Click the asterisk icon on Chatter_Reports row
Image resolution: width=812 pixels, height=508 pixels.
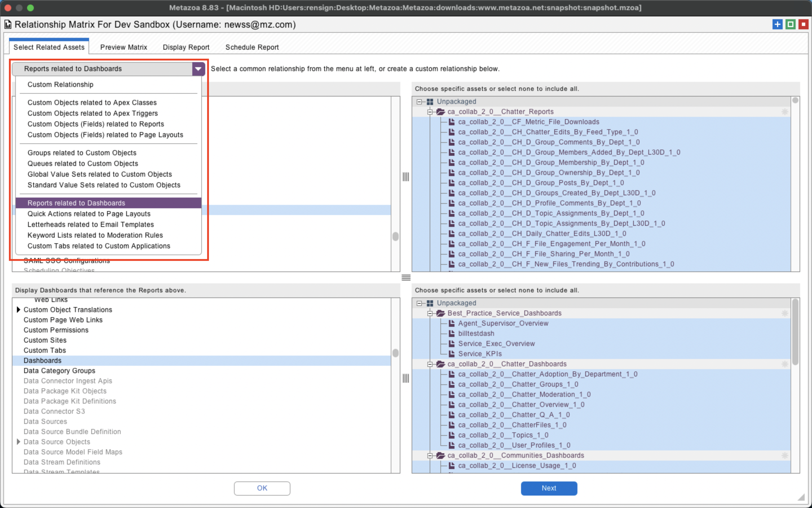785,112
